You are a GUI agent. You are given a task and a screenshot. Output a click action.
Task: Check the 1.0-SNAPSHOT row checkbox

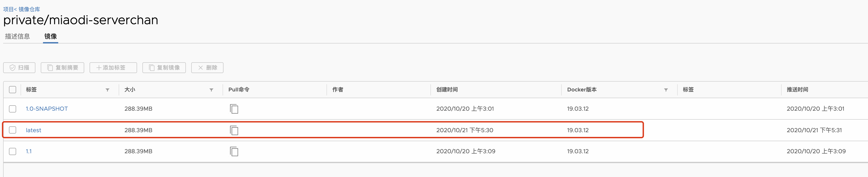(13, 109)
